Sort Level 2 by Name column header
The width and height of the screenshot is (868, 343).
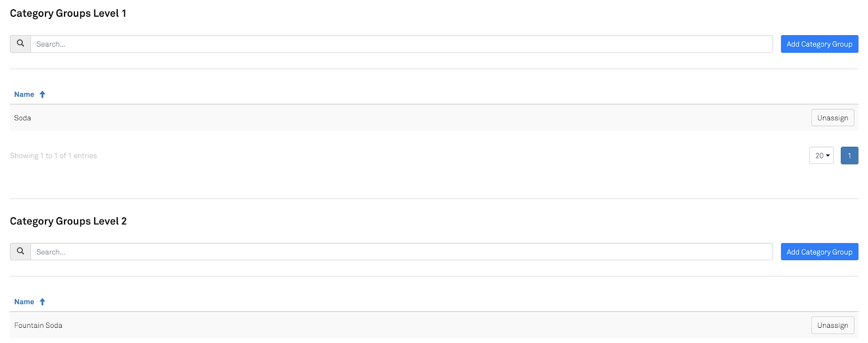click(24, 302)
